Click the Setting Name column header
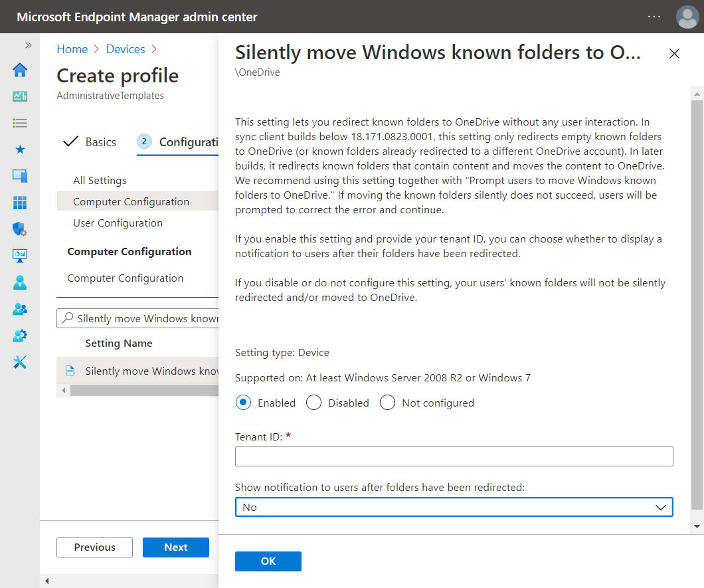The image size is (704, 588). click(119, 343)
